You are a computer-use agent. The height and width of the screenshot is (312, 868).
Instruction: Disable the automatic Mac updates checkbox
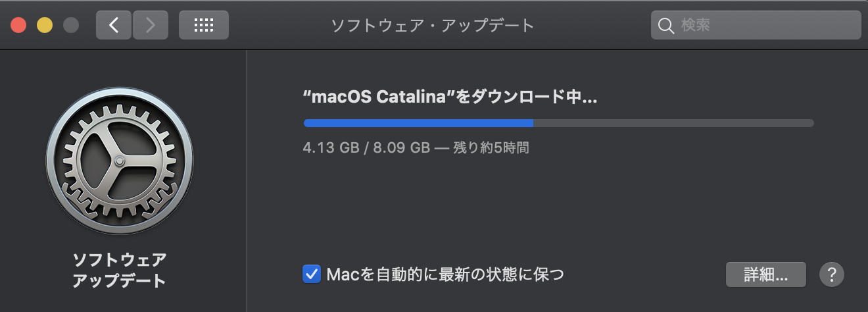pos(311,274)
